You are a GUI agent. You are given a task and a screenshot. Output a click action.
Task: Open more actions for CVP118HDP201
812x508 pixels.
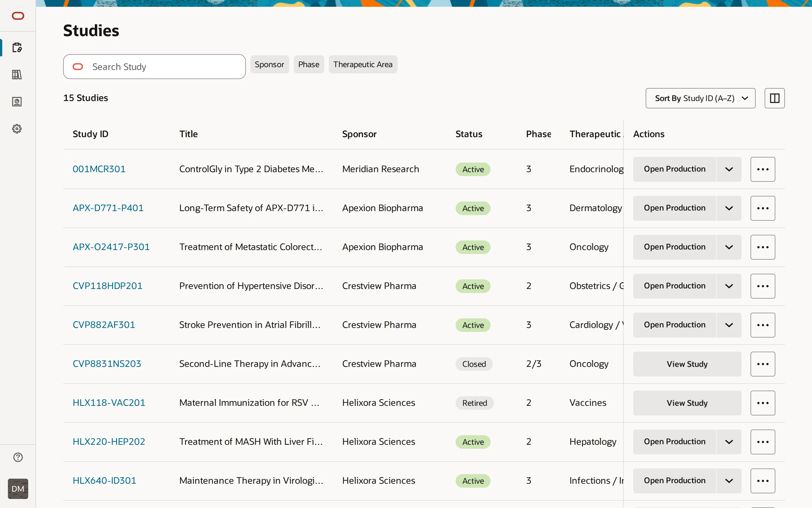pos(763,286)
